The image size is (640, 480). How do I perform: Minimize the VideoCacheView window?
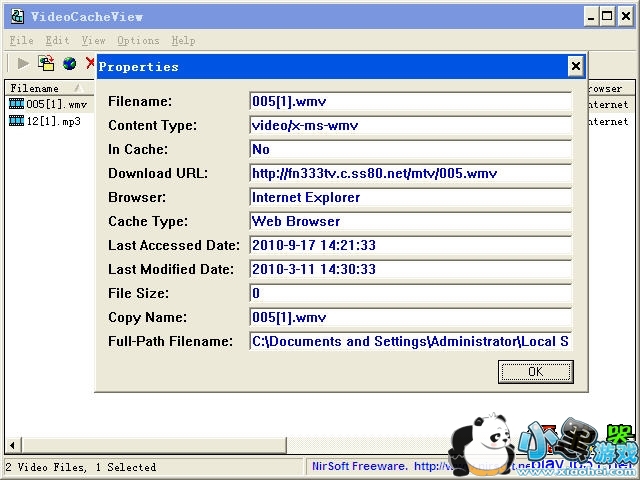point(591,17)
